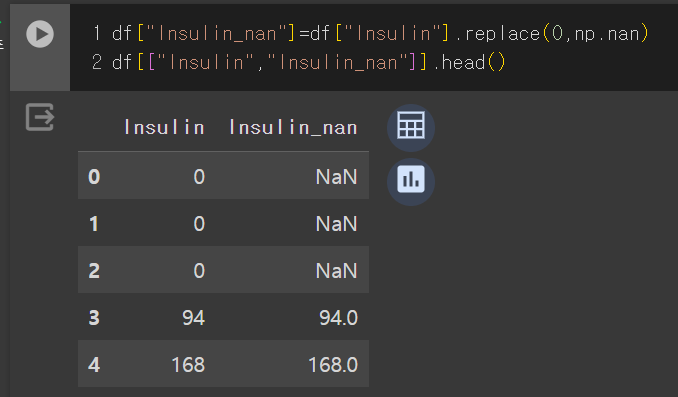Click Insulin value 94
The image size is (678, 397).
(x=193, y=318)
